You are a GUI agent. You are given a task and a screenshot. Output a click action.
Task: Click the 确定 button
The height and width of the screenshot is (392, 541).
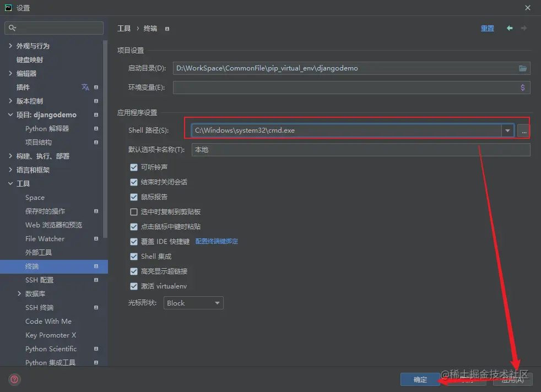point(420,379)
